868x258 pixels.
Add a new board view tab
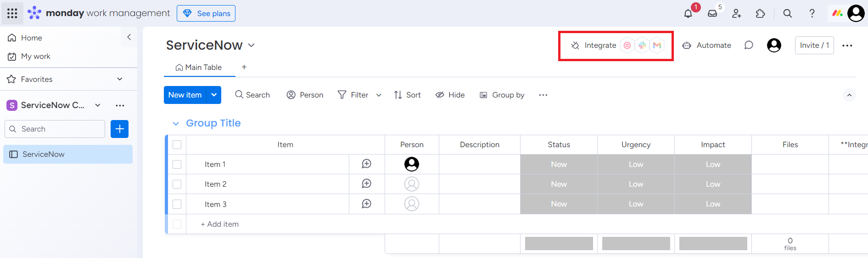244,67
